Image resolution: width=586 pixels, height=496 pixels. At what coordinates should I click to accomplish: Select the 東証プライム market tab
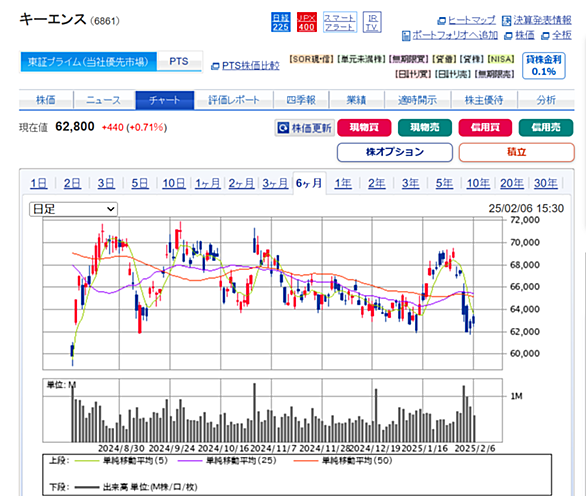coord(88,62)
